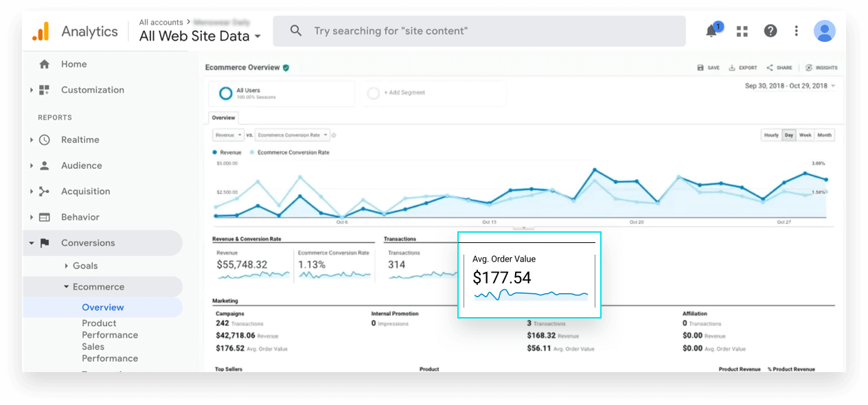Switch the chart to Month granularity
This screenshot has height=405, width=868.
point(824,135)
